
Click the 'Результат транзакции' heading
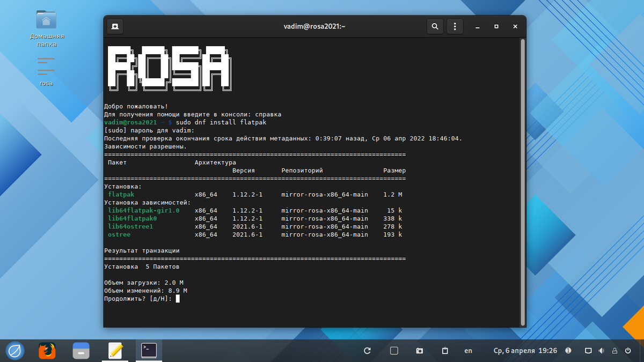[142, 250]
